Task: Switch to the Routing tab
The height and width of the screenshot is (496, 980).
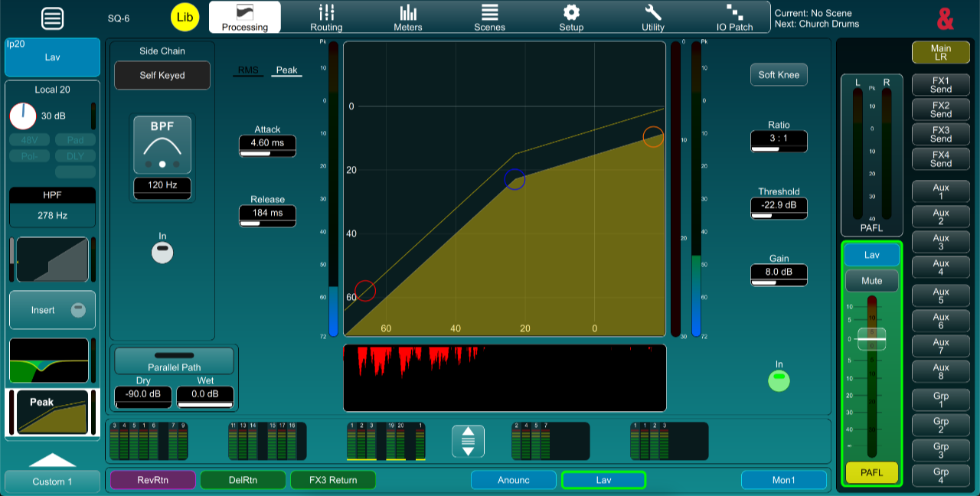Action: [326, 17]
